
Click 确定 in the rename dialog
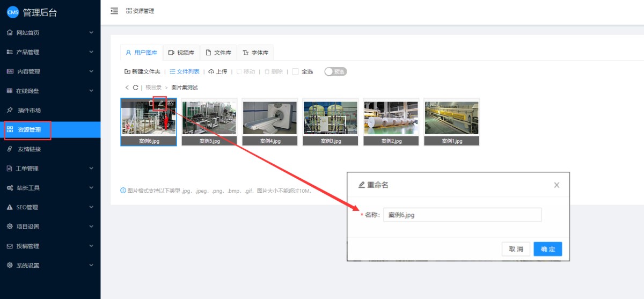point(547,249)
